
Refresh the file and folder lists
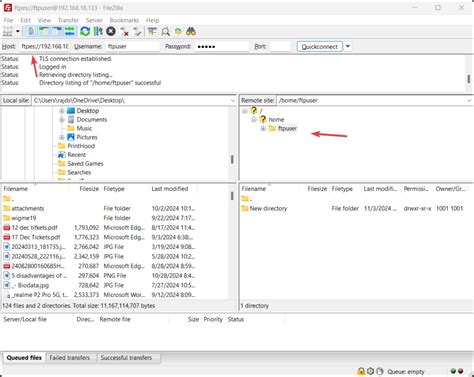click(x=85, y=32)
